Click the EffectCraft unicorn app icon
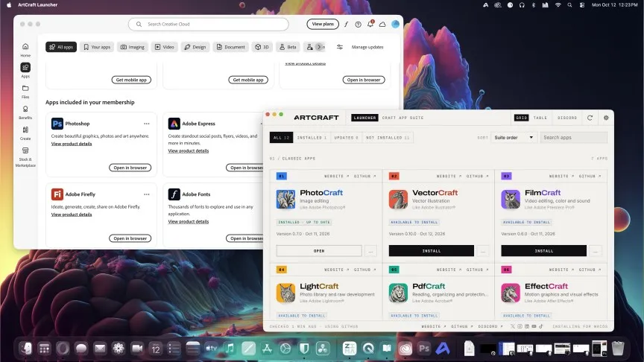 pos(511,293)
